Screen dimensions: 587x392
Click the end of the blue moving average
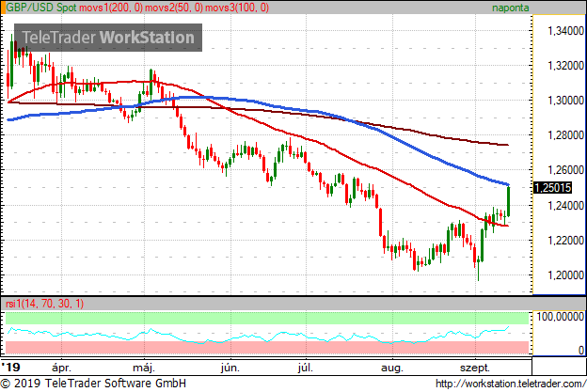[508, 184]
